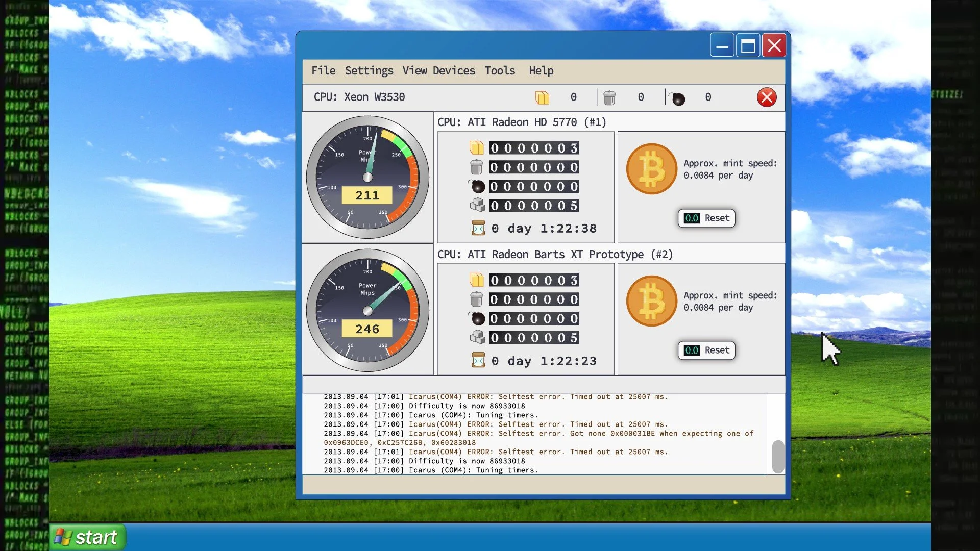The image size is (980, 551).
Task: Open the Help menu
Action: 541,71
